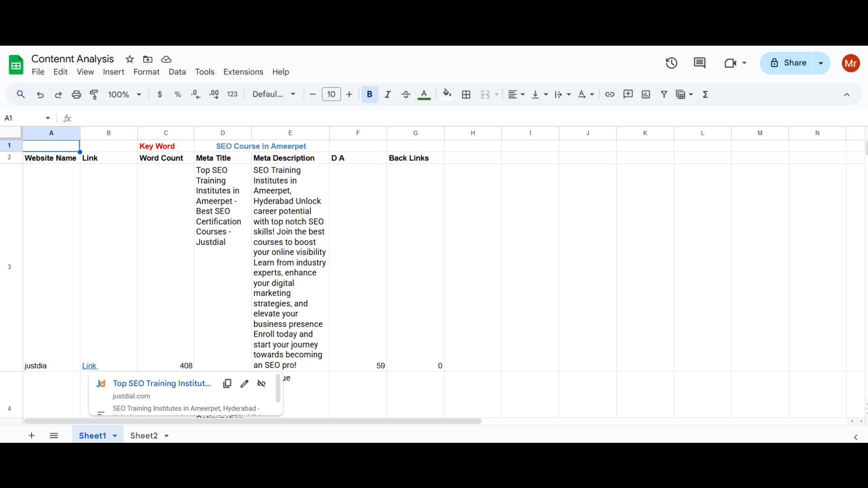Open text color picker
868x488 pixels.
point(424,94)
